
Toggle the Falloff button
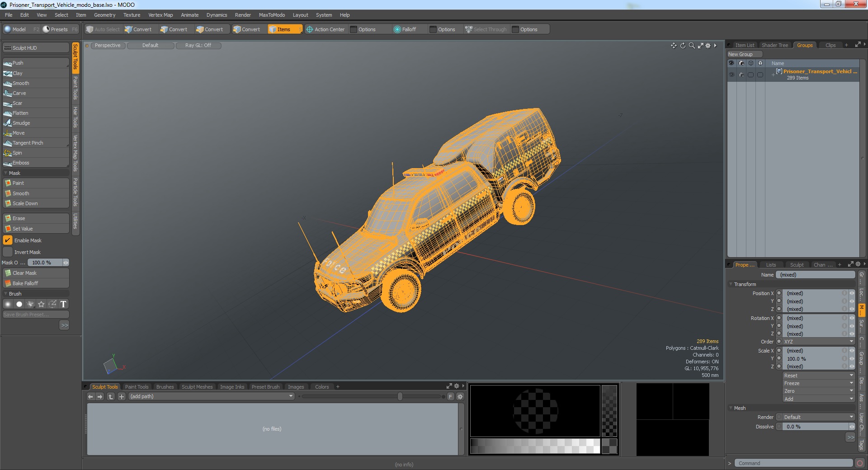tap(405, 29)
